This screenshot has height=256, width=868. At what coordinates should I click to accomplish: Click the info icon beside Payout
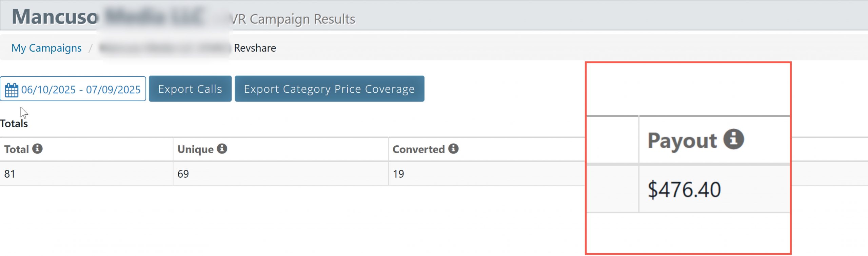point(734,139)
